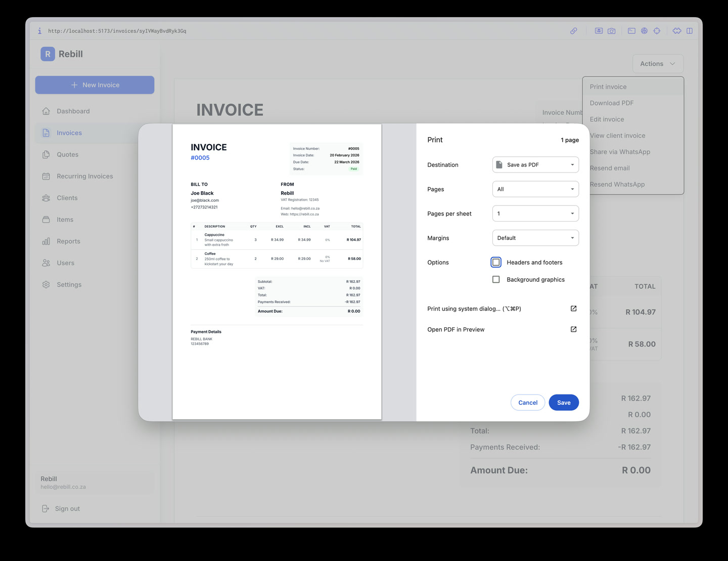The height and width of the screenshot is (561, 728).
Task: Click the Save button in the print dialog
Action: [x=564, y=402]
